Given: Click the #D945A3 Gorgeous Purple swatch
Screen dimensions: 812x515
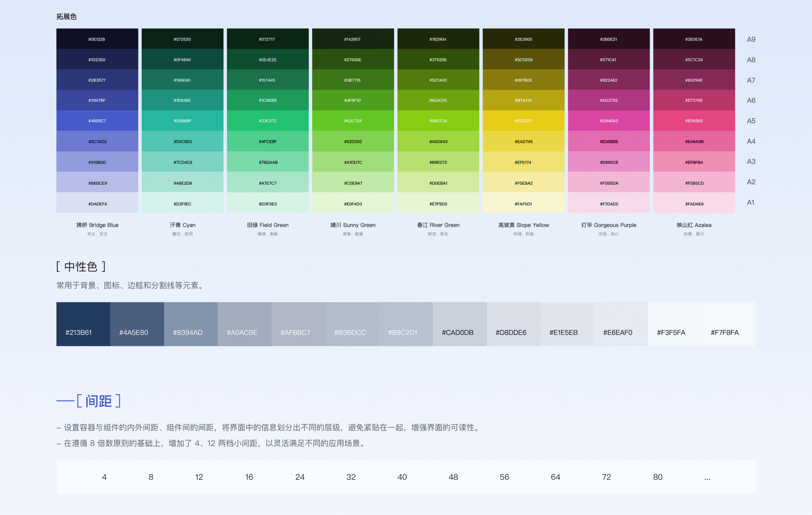Looking at the screenshot, I should pos(609,121).
